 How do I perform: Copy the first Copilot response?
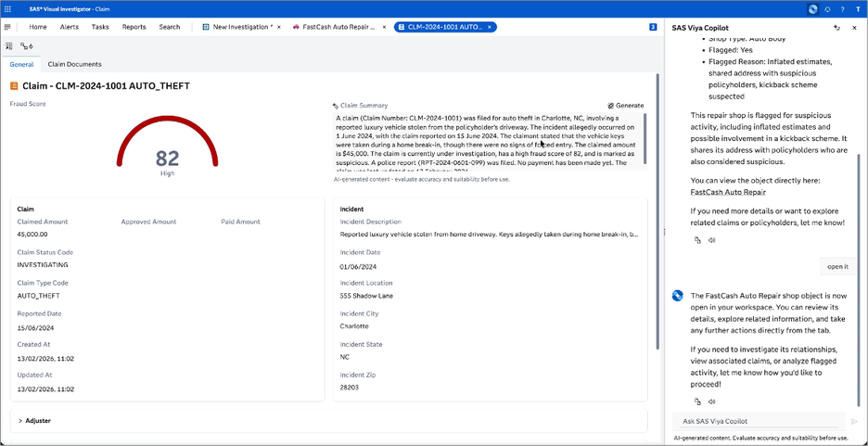[x=697, y=240]
